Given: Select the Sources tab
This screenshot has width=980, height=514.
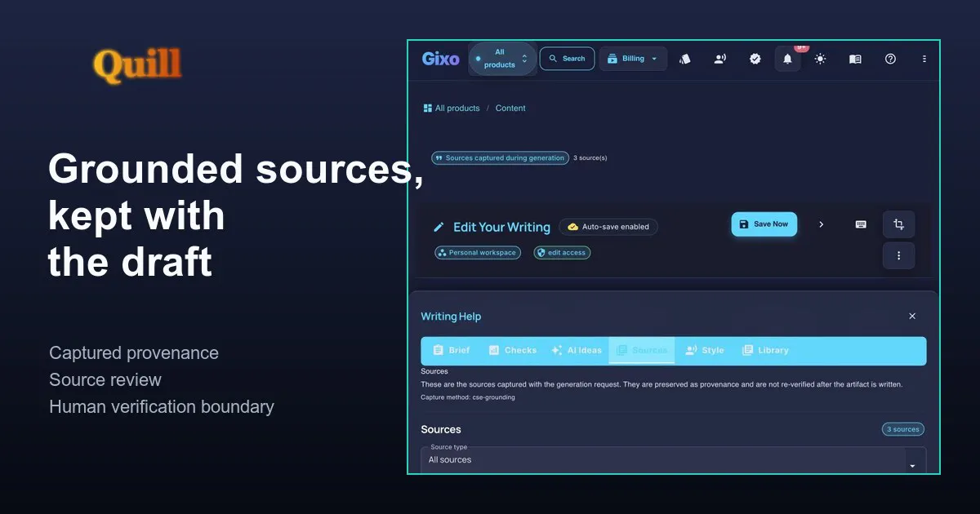Looking at the screenshot, I should (642, 350).
